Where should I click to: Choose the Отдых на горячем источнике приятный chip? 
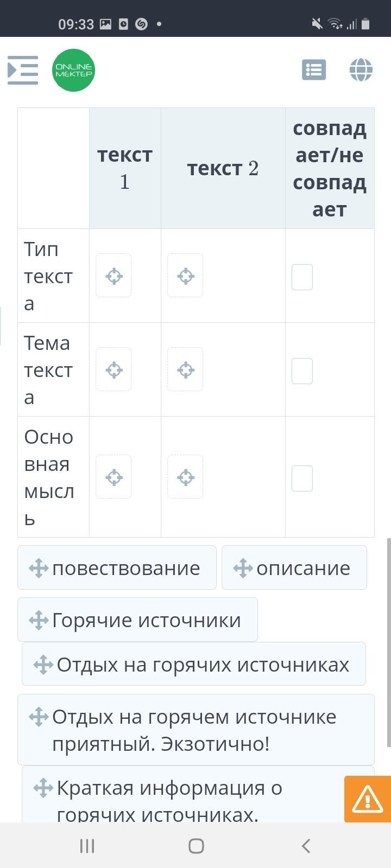pyautogui.click(x=195, y=730)
